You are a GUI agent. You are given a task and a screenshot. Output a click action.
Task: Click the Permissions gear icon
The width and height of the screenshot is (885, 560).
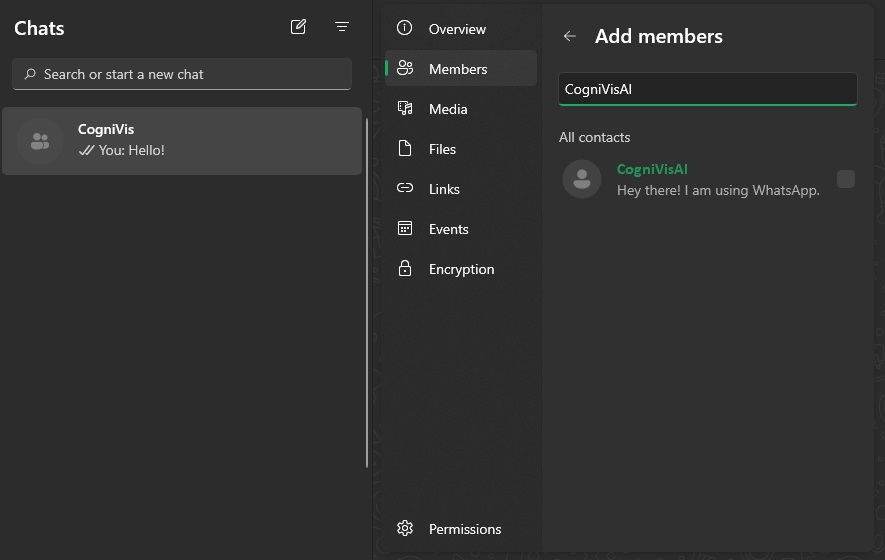click(x=405, y=529)
